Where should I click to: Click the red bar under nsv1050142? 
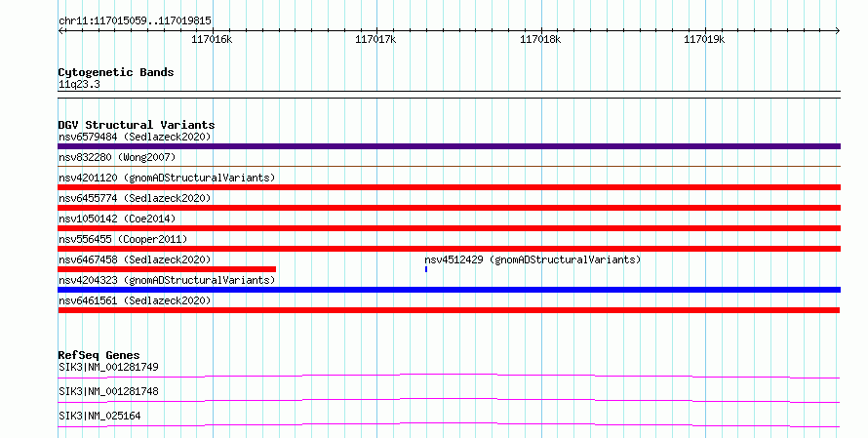(449, 228)
